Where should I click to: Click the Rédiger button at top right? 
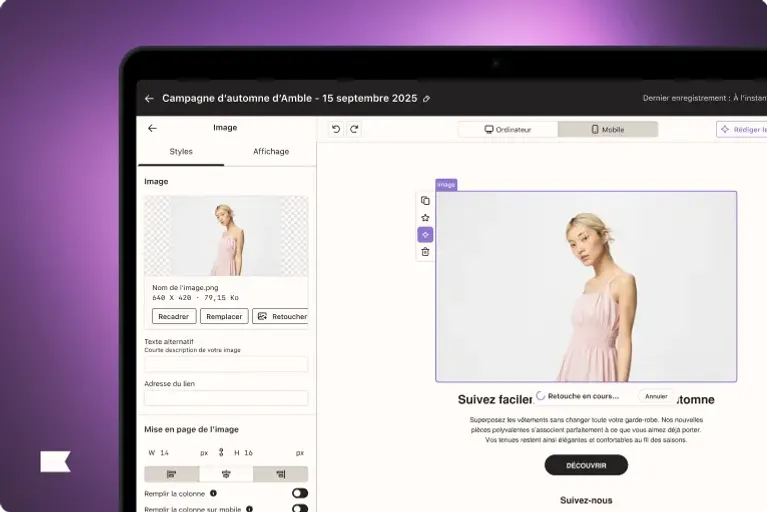[x=743, y=130]
